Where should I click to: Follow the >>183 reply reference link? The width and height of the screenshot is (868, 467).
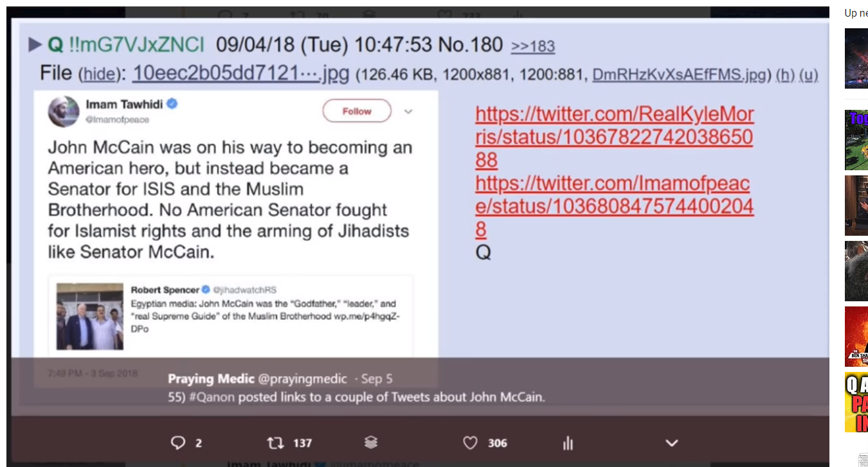point(533,46)
